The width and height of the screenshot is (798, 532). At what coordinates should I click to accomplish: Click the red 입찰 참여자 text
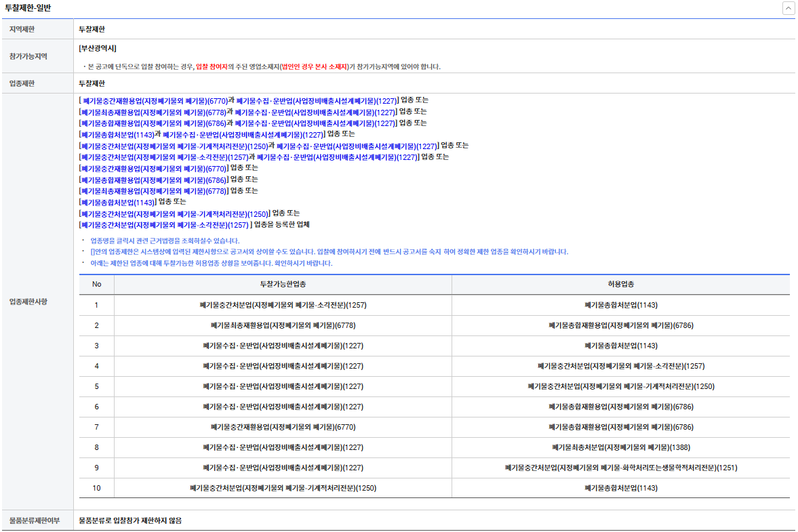click(212, 66)
